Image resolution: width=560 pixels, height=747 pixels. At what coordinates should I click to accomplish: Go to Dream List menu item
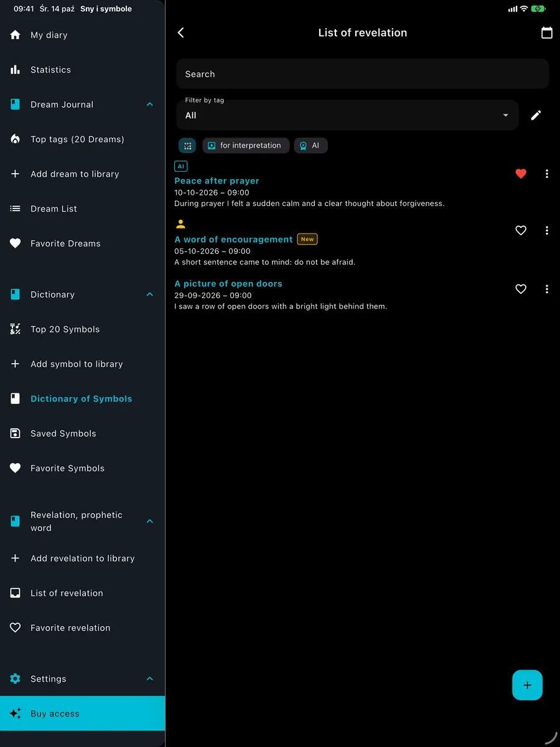pyautogui.click(x=54, y=209)
